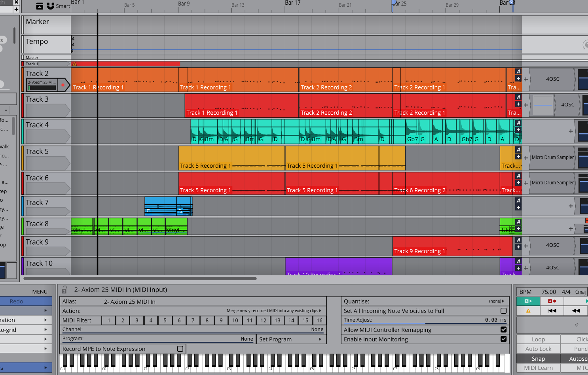The width and height of the screenshot is (588, 375).
Task: Click the Smart snap magnet icon
Action: click(x=51, y=6)
